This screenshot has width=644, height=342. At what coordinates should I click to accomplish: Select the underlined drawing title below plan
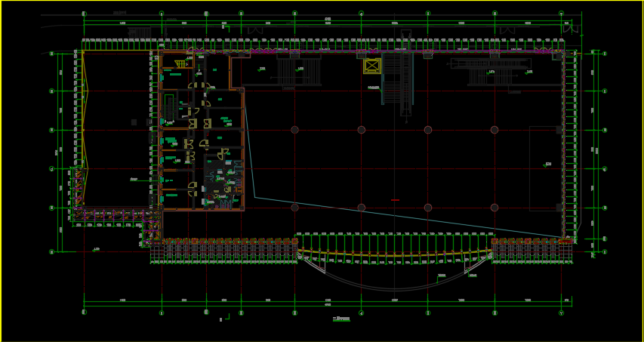(x=341, y=319)
